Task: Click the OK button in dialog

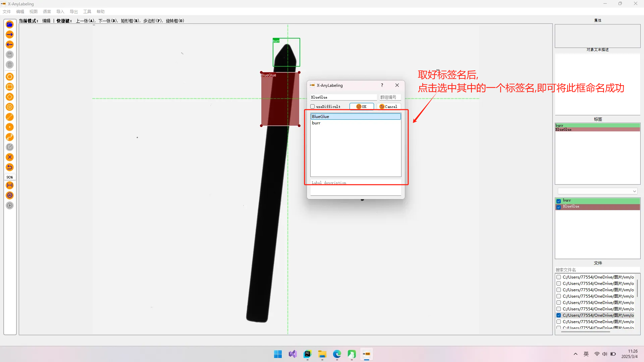Action: [x=362, y=107]
